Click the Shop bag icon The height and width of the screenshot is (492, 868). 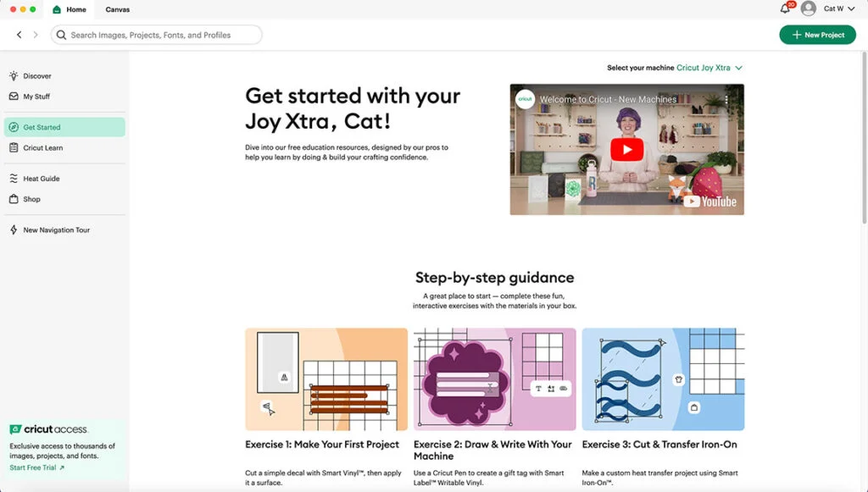14,199
